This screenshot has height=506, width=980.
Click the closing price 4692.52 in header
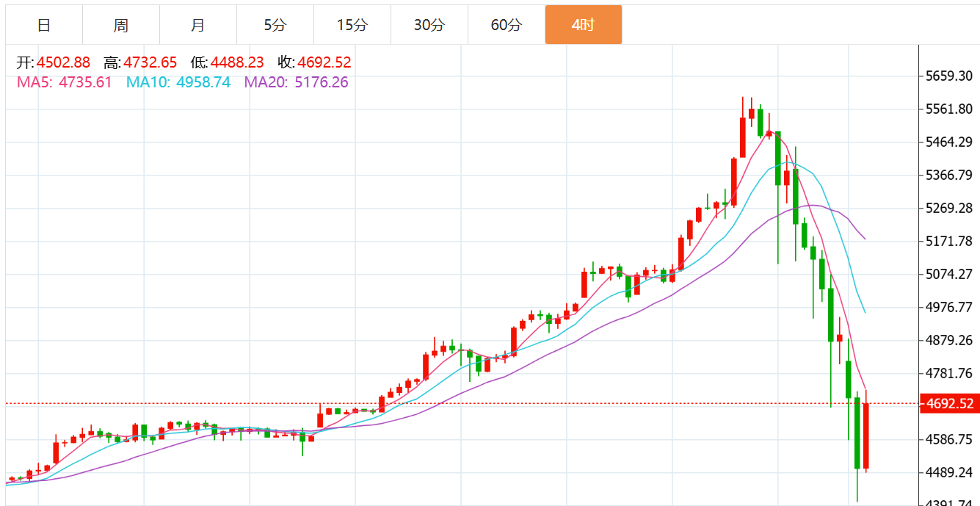(324, 62)
